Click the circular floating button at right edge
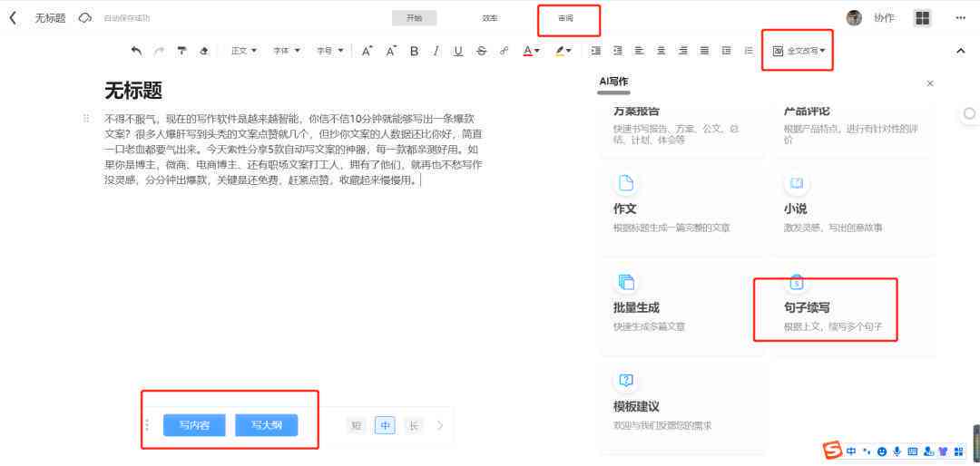This screenshot has width=980, height=466. [x=969, y=113]
